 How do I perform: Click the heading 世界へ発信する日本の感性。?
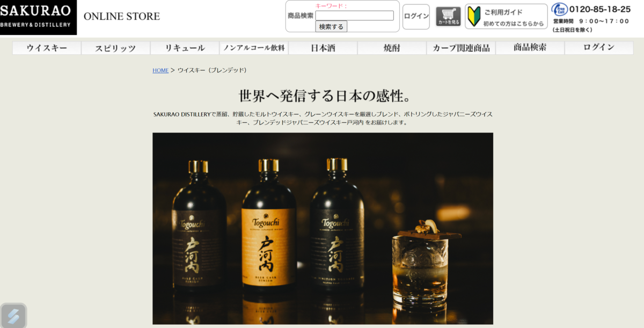326,96
